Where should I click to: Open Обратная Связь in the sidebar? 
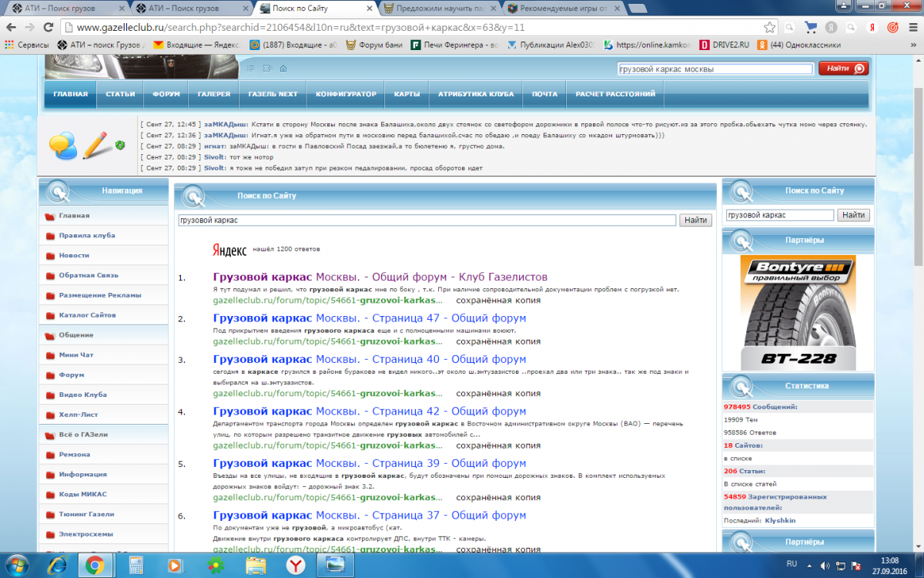89,275
